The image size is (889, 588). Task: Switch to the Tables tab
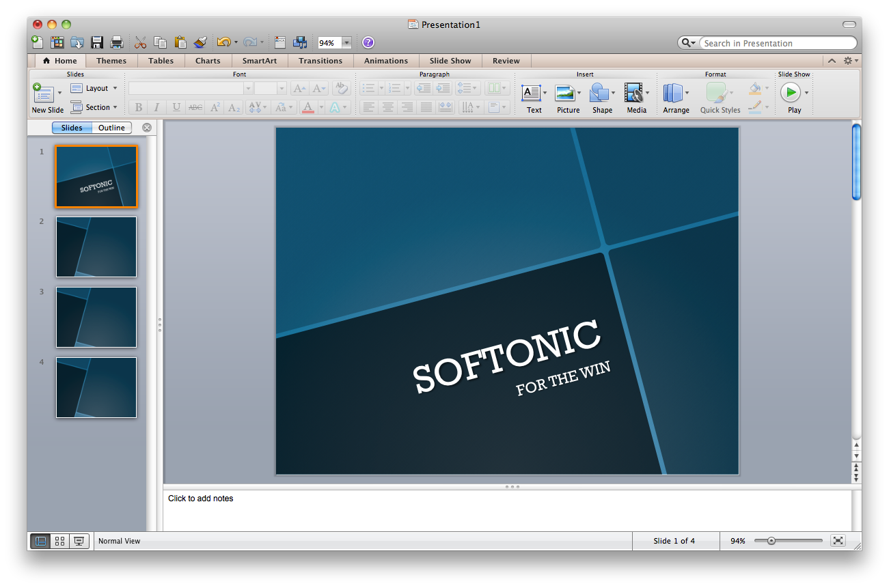coord(161,61)
